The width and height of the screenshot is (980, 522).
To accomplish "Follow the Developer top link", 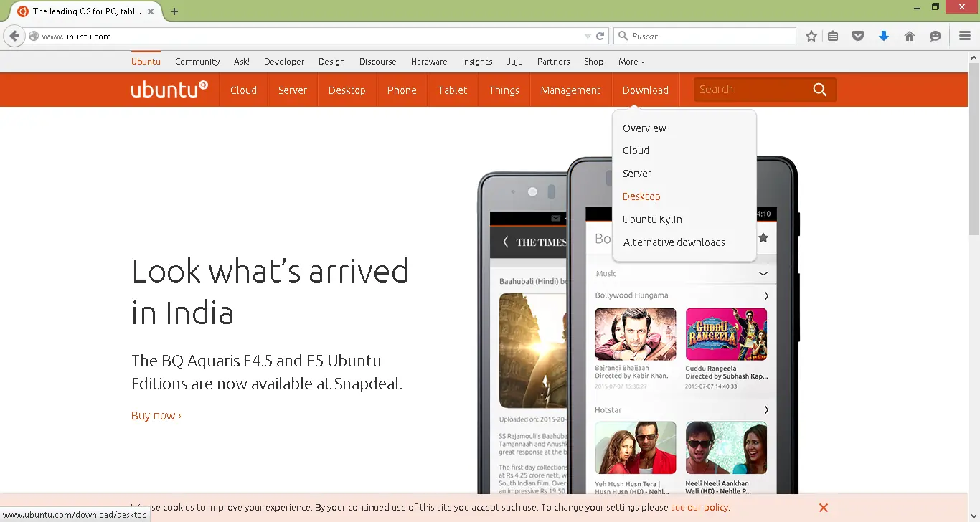I will click(284, 62).
